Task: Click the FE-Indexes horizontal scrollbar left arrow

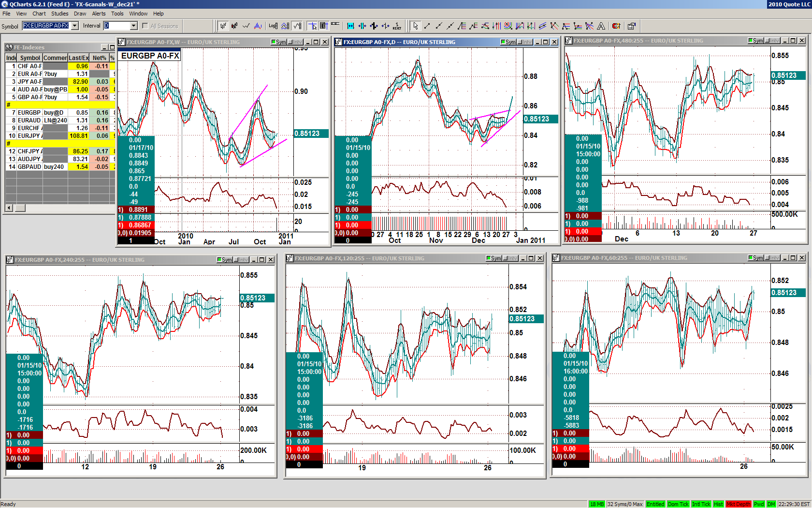Action: pos(9,208)
